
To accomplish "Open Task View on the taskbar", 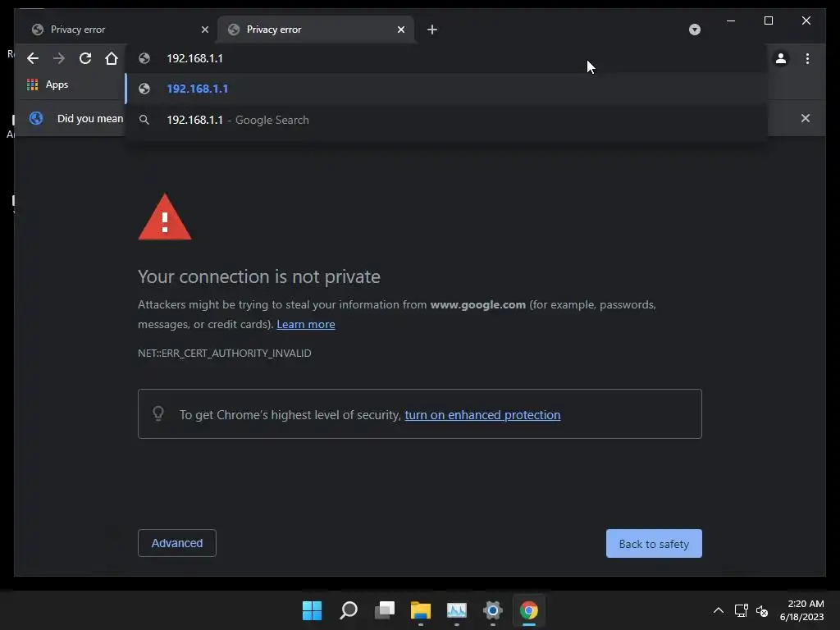I will click(x=385, y=610).
